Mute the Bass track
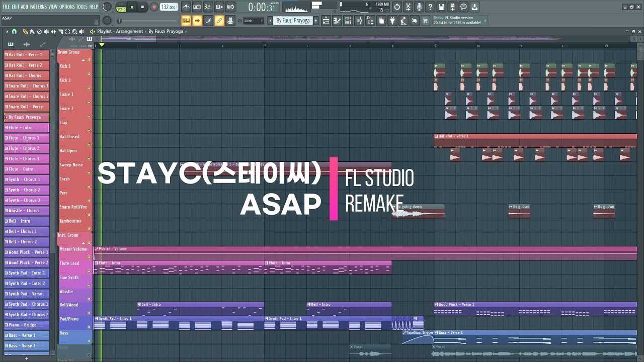The image size is (644, 362). tap(89, 341)
